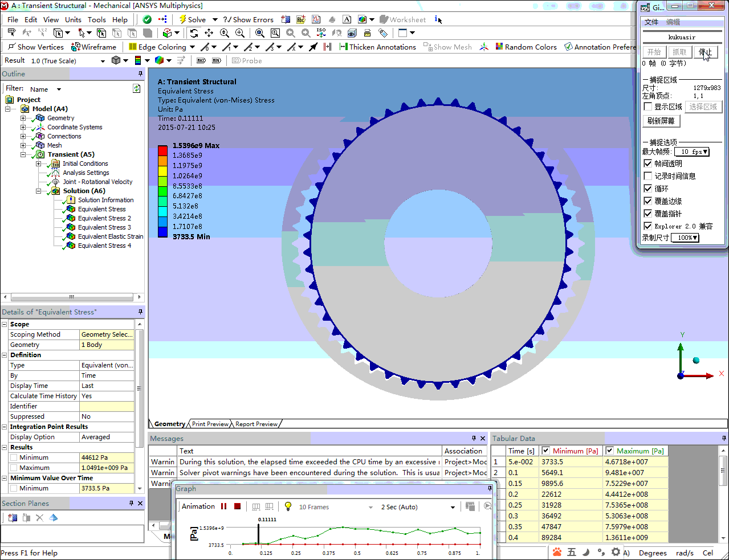Switch to Wireframe display

[93, 47]
